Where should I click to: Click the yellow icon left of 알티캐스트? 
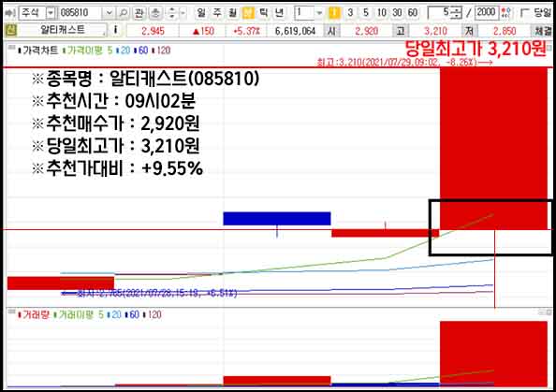click(10, 30)
